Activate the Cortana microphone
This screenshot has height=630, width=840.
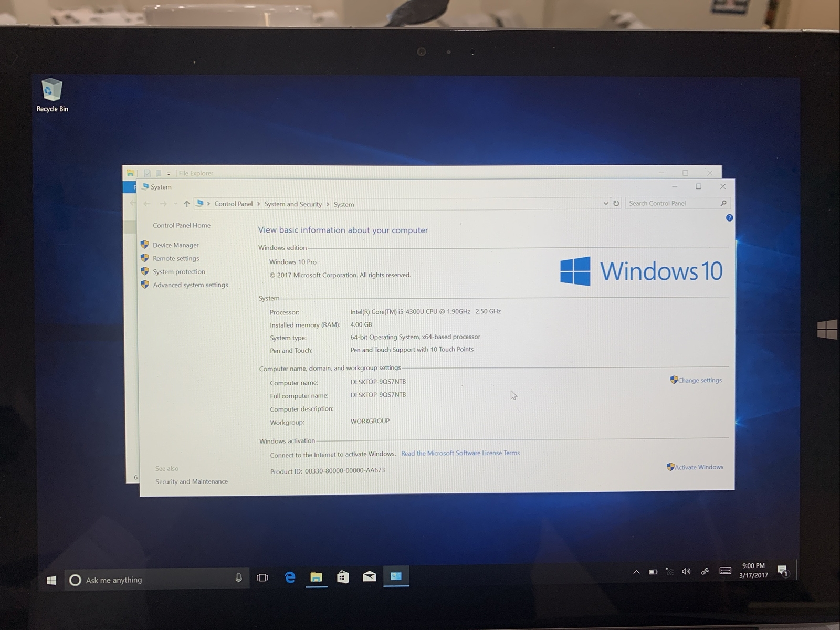[x=238, y=578]
